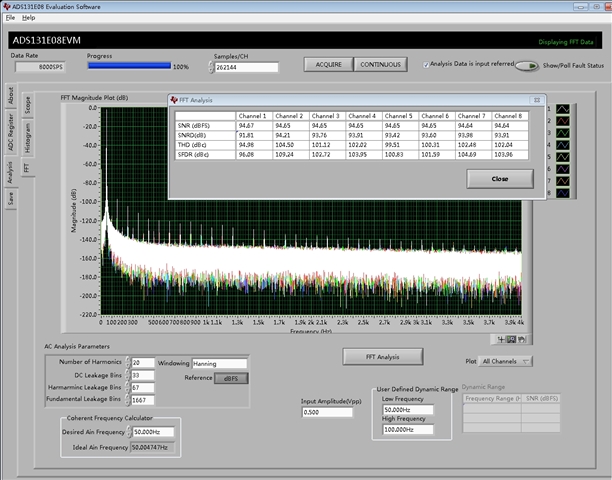Click the Dynamic Range SNR (dBFS) header
Screen dimensions: 612x480
point(541,398)
